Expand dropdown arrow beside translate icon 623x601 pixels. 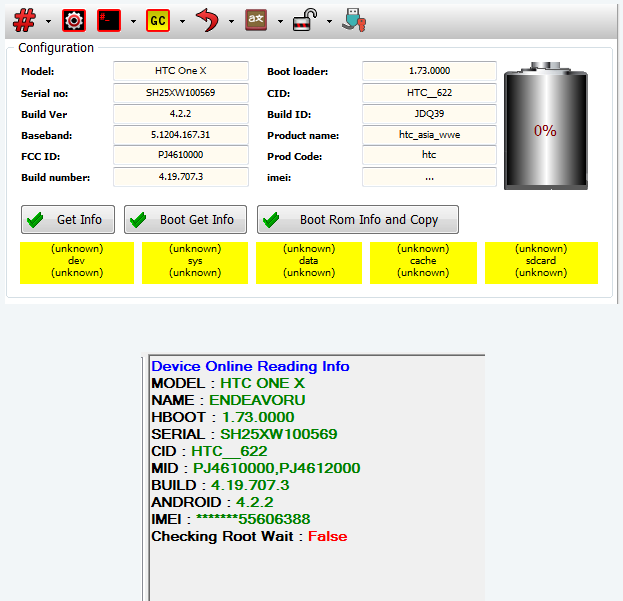pyautogui.click(x=281, y=21)
